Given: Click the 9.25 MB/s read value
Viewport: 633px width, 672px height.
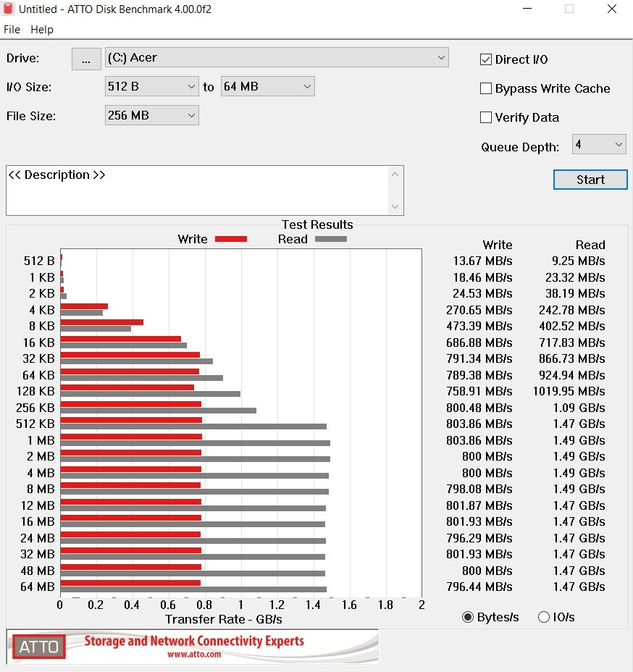Looking at the screenshot, I should tap(578, 261).
